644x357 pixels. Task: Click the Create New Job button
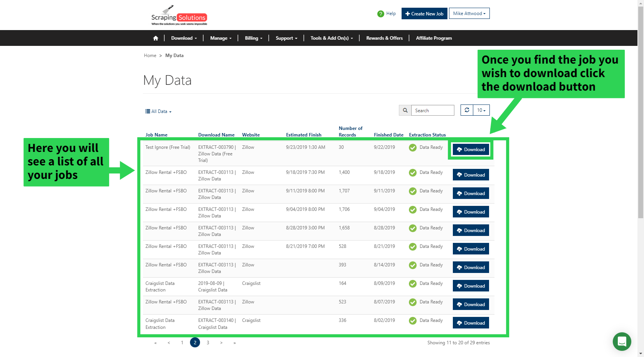point(424,13)
